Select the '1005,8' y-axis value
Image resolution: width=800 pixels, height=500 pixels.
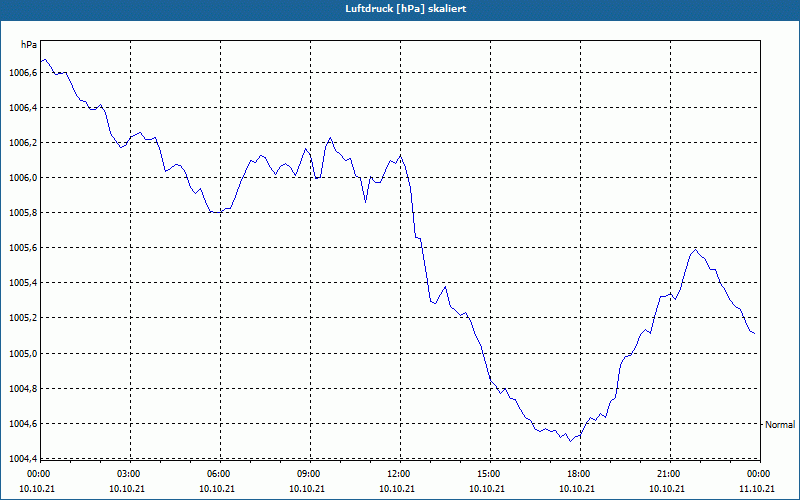coord(23,213)
